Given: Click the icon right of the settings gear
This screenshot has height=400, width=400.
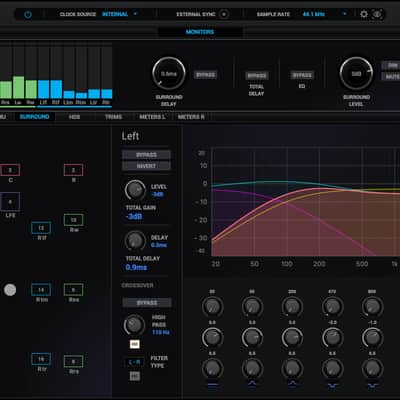Looking at the screenshot, I should point(377,14).
